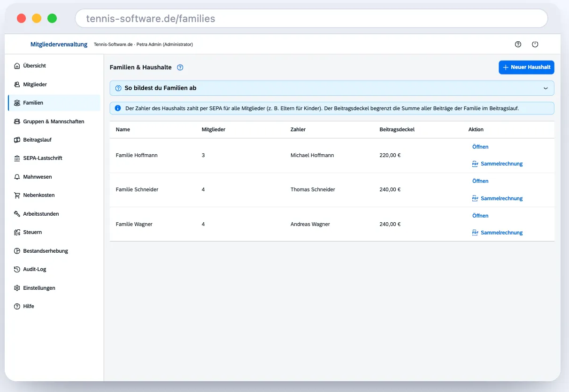Click the 'Familie Hoffmann' name cell
569x392 pixels.
tap(137, 155)
